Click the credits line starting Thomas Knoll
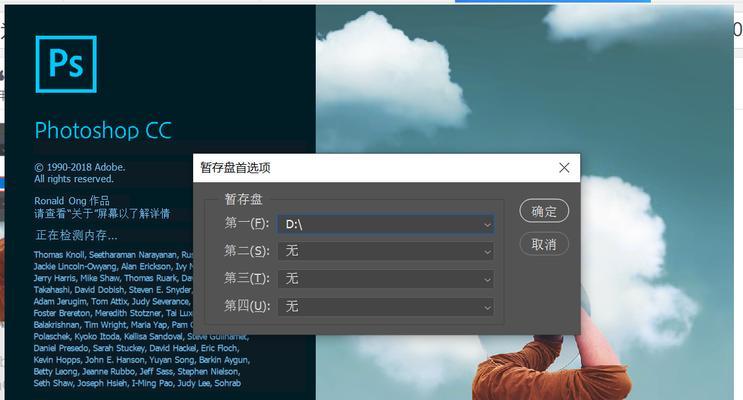This screenshot has height=400, width=743. (x=114, y=255)
